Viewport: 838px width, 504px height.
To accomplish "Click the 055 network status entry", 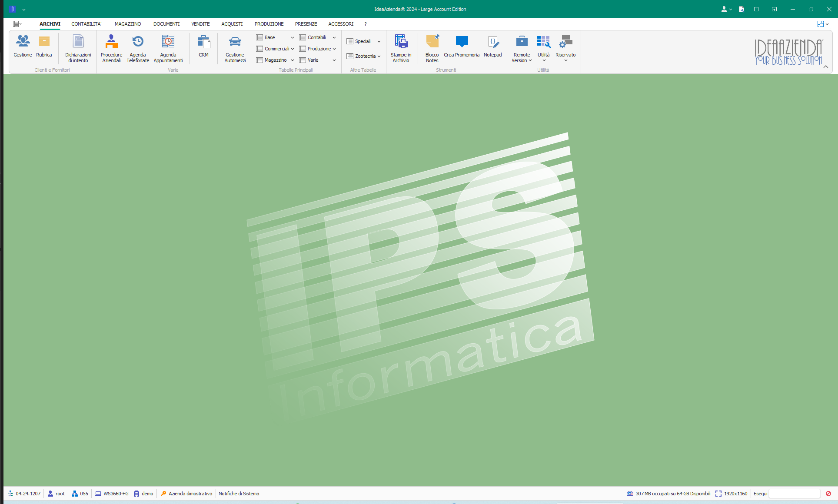I will click(x=80, y=494).
